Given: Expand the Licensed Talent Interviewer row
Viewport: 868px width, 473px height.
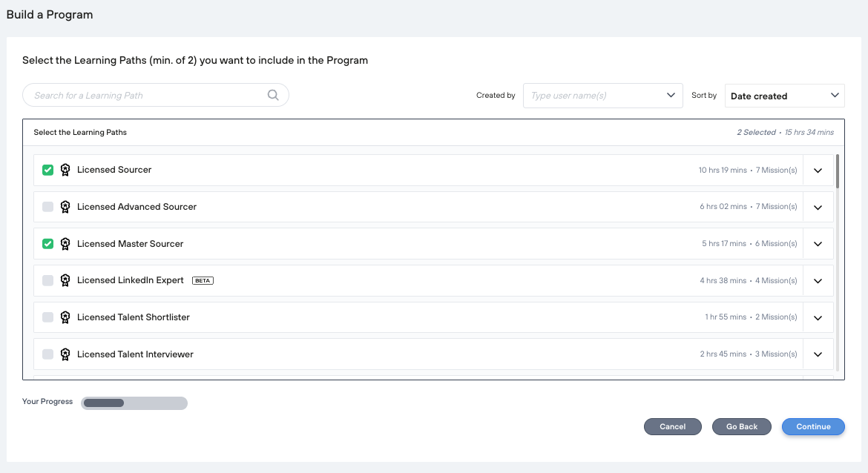Looking at the screenshot, I should 818,354.
